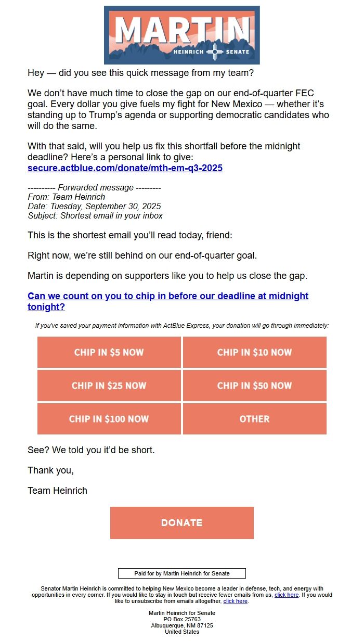The width and height of the screenshot is (364, 641).
Task: Select the CHIP IN $10 NOW button
Action: 254,352
